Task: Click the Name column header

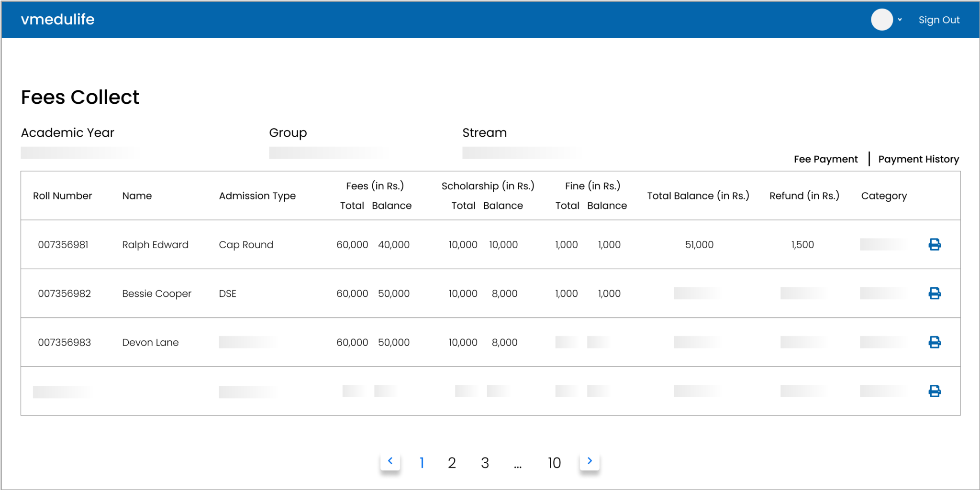Action: tap(137, 196)
